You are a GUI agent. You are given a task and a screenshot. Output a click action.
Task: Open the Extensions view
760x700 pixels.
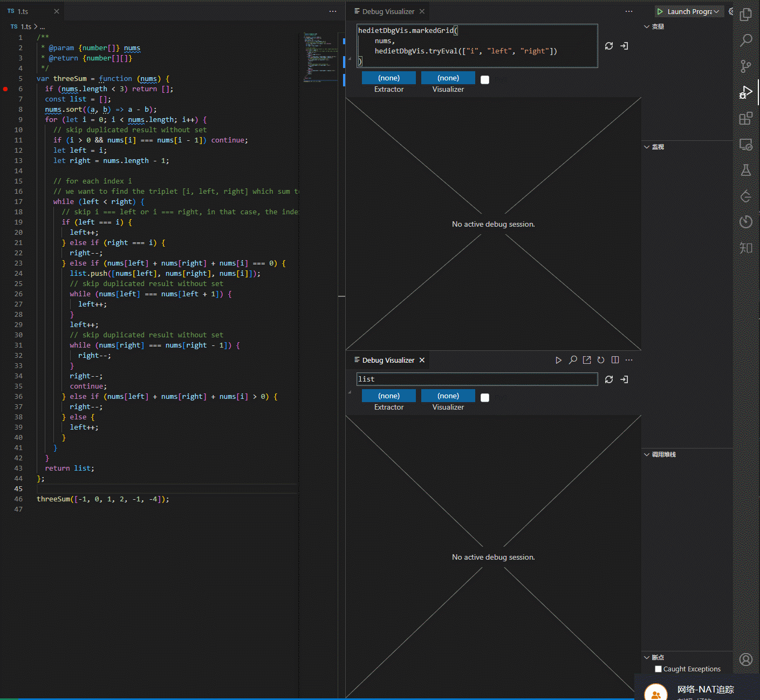point(746,118)
